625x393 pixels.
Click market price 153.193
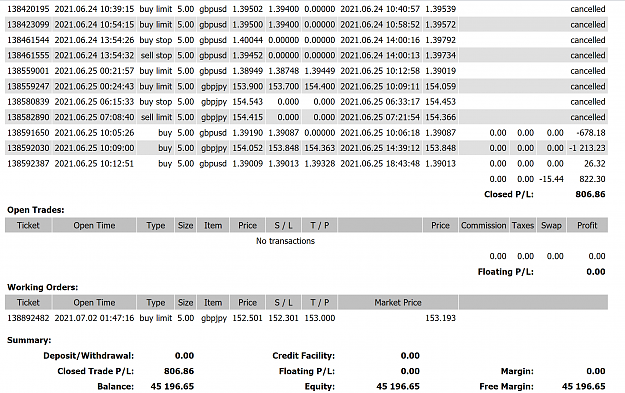(440, 318)
